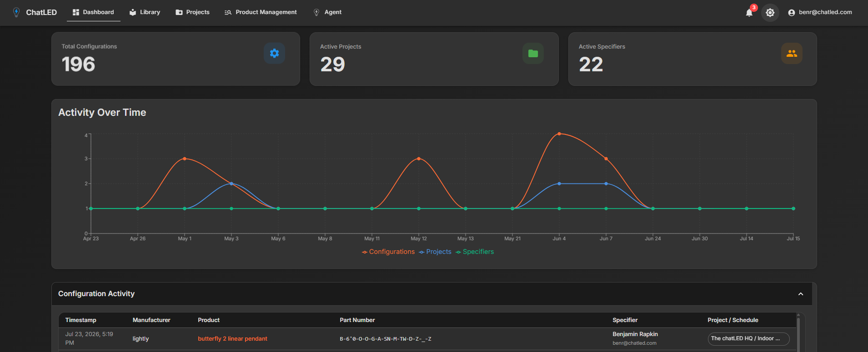
Task: Collapse the Configuration Activity panel
Action: (x=801, y=294)
